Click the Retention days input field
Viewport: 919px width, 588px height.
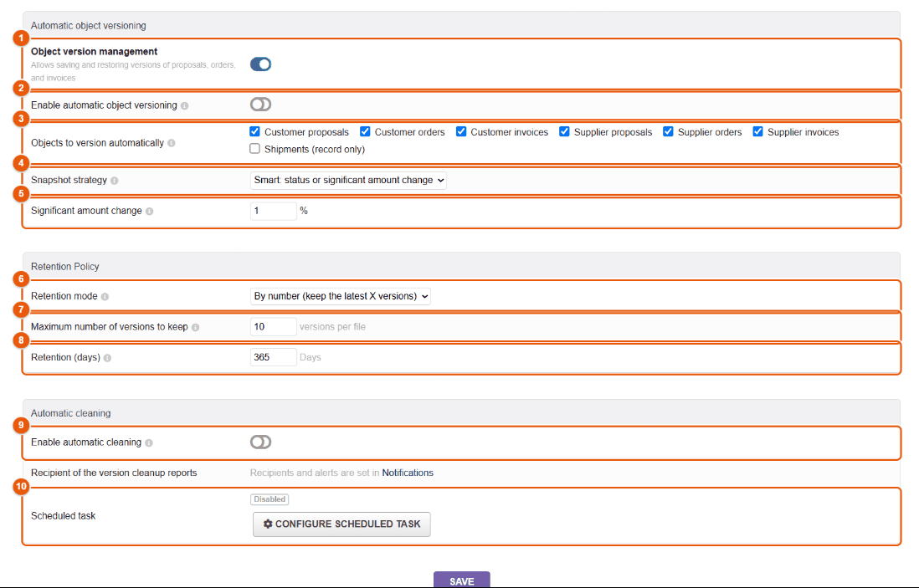[x=273, y=357]
